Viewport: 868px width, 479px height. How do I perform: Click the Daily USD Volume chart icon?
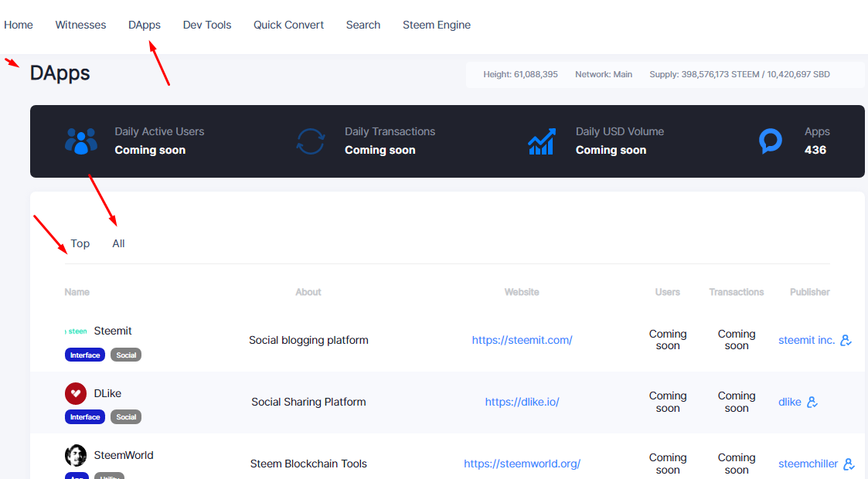tap(541, 141)
